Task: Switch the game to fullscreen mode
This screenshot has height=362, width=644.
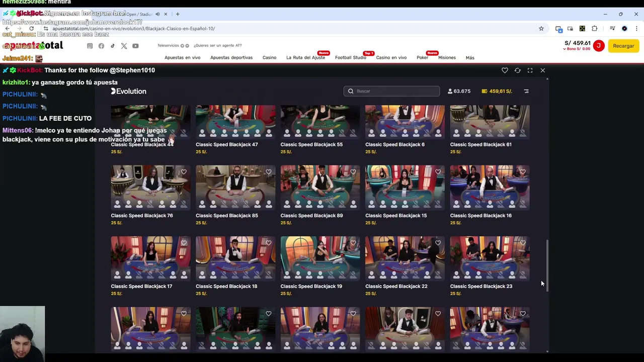Action: (x=530, y=70)
